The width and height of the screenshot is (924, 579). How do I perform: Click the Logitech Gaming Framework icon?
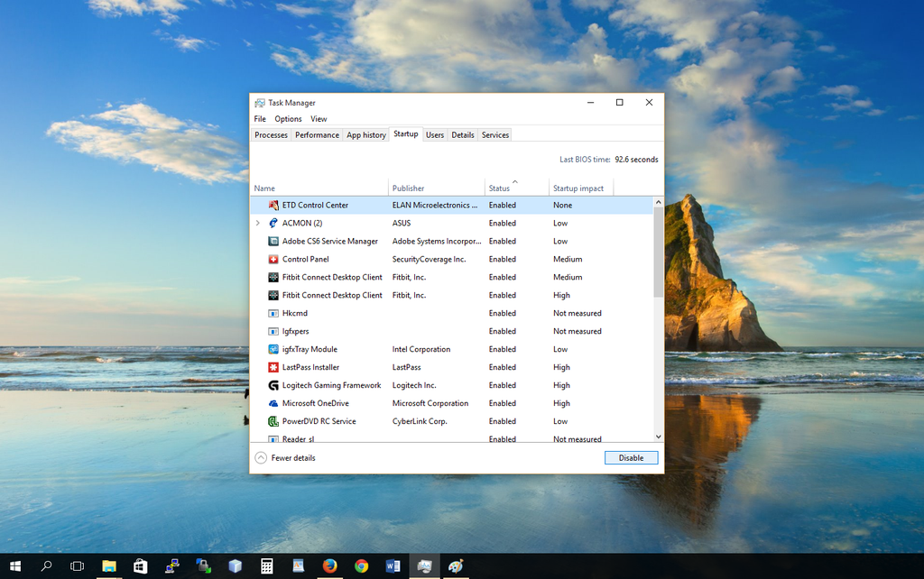(x=273, y=385)
